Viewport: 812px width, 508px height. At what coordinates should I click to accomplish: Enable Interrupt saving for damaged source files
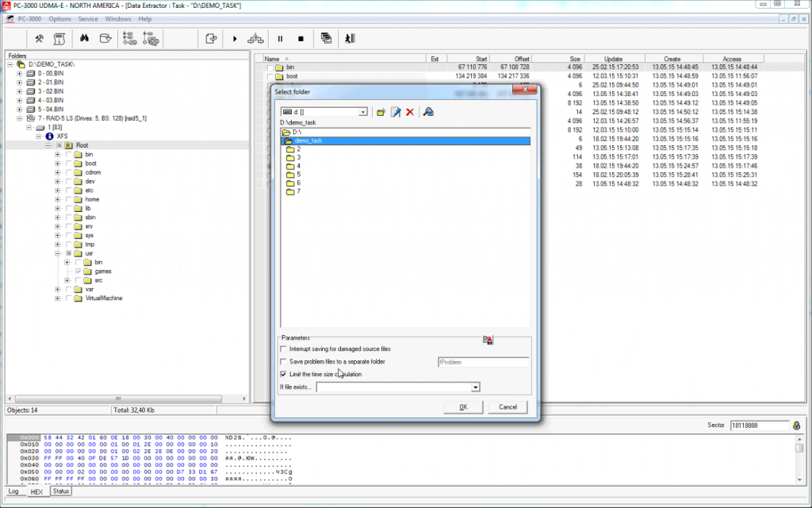coord(285,348)
